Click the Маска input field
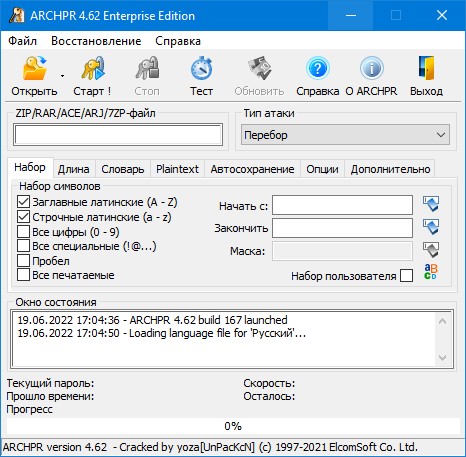 342,251
